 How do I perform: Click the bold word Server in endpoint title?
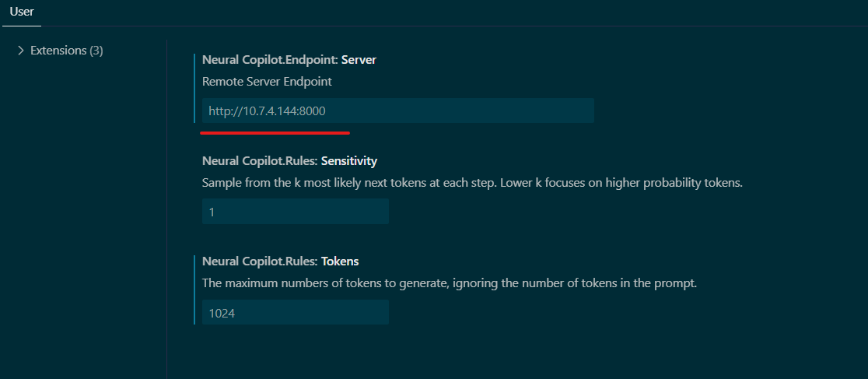359,60
